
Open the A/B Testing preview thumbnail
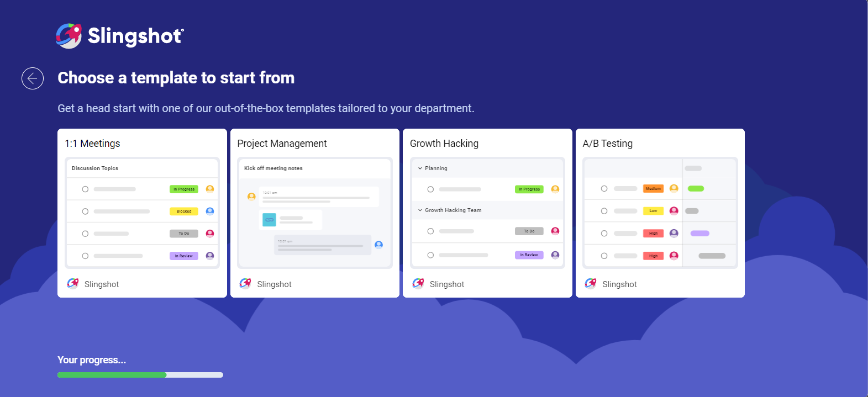click(660, 213)
